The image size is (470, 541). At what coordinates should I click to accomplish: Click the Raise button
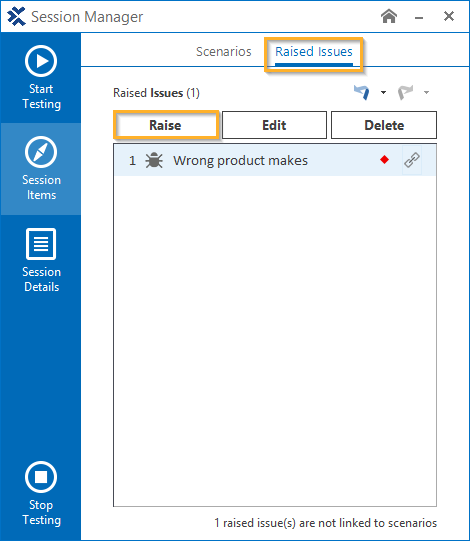pyautogui.click(x=166, y=125)
